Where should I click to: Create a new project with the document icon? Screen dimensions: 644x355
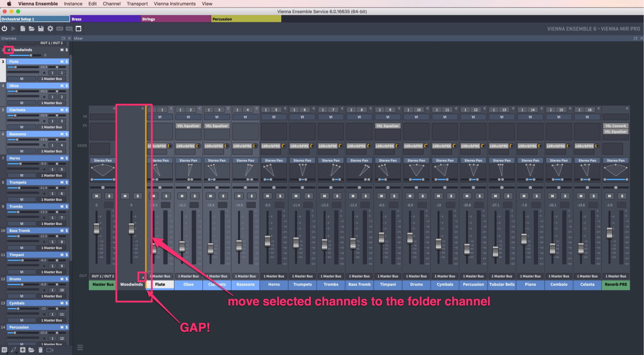pos(22,29)
